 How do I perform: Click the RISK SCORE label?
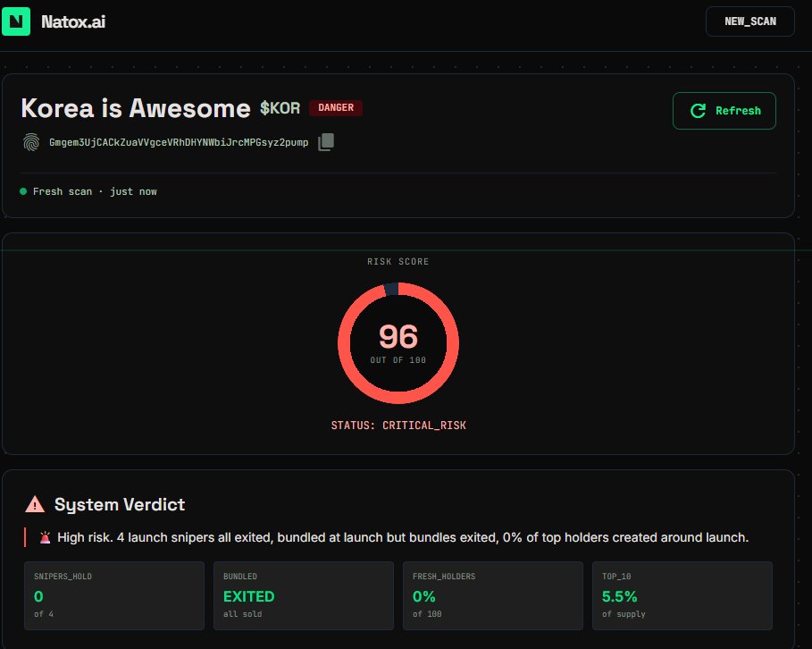pyautogui.click(x=398, y=261)
